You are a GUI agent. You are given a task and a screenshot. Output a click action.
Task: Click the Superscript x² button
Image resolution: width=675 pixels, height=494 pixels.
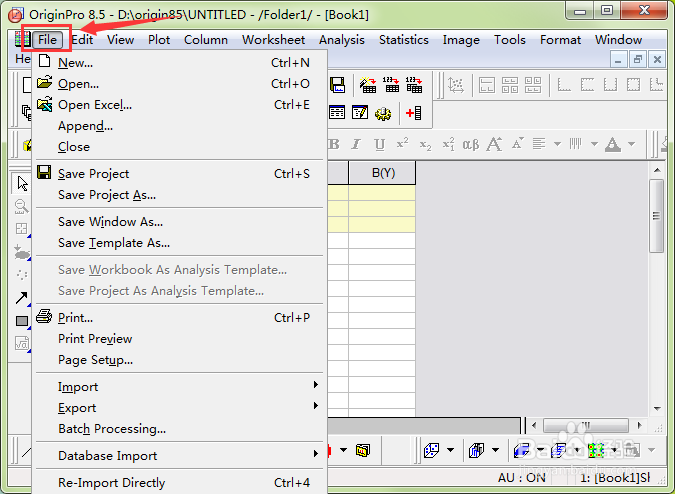click(x=402, y=143)
